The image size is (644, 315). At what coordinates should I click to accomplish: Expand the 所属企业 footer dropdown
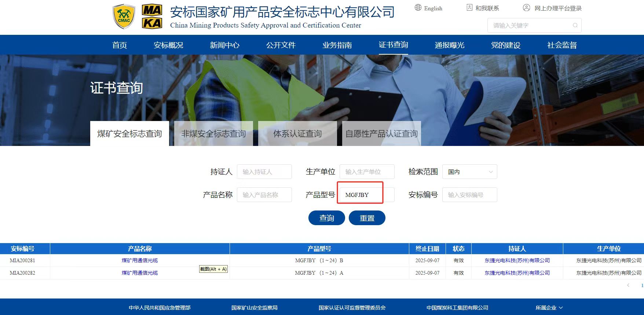(x=549, y=308)
